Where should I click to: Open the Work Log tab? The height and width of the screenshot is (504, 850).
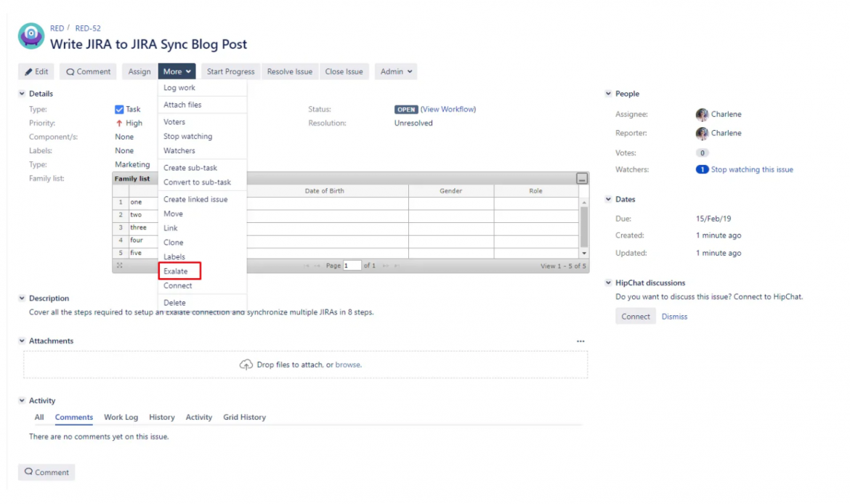(x=121, y=418)
